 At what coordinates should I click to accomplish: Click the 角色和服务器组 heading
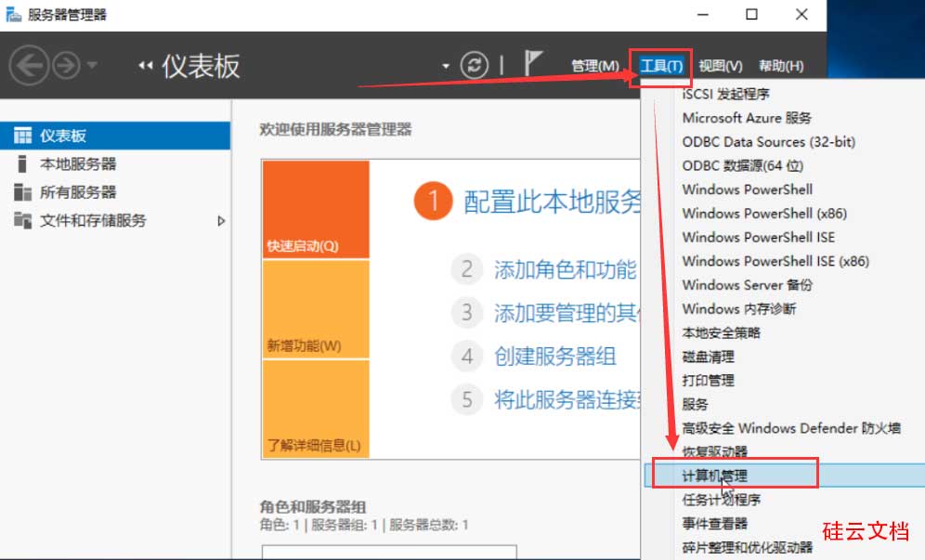[313, 506]
